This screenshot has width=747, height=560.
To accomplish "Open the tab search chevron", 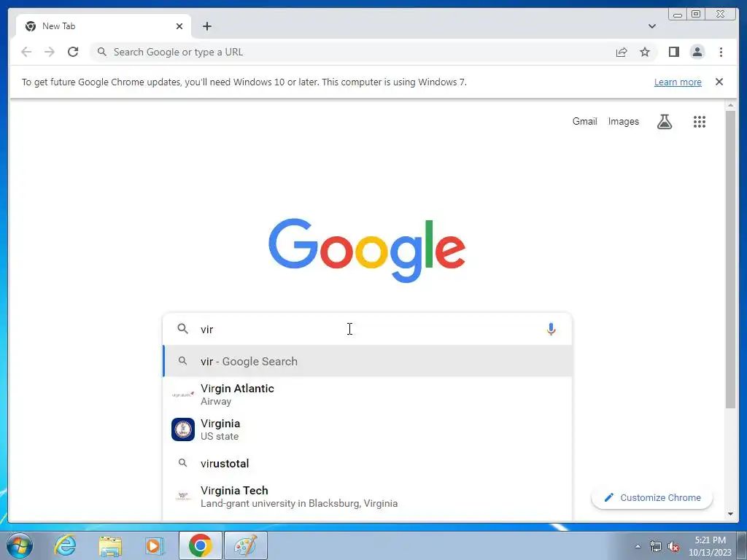I will [x=651, y=26].
